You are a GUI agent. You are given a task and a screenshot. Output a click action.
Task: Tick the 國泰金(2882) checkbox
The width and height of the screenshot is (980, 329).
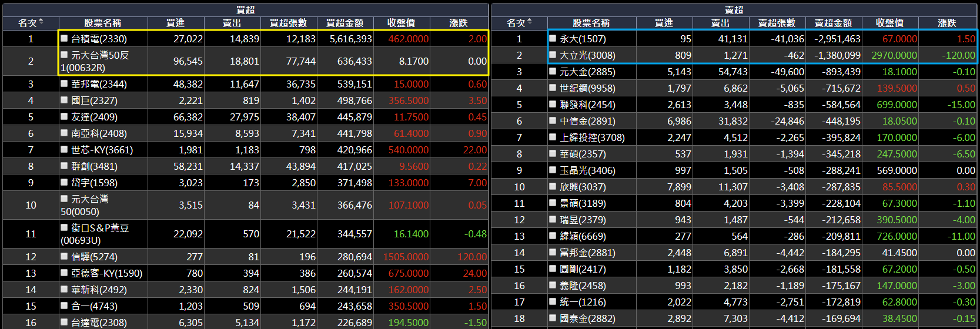(553, 318)
